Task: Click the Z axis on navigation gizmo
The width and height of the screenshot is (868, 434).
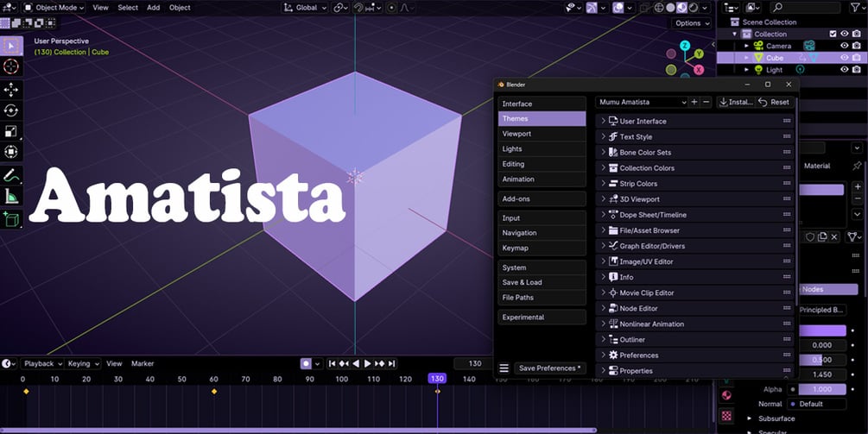Action: (x=685, y=46)
